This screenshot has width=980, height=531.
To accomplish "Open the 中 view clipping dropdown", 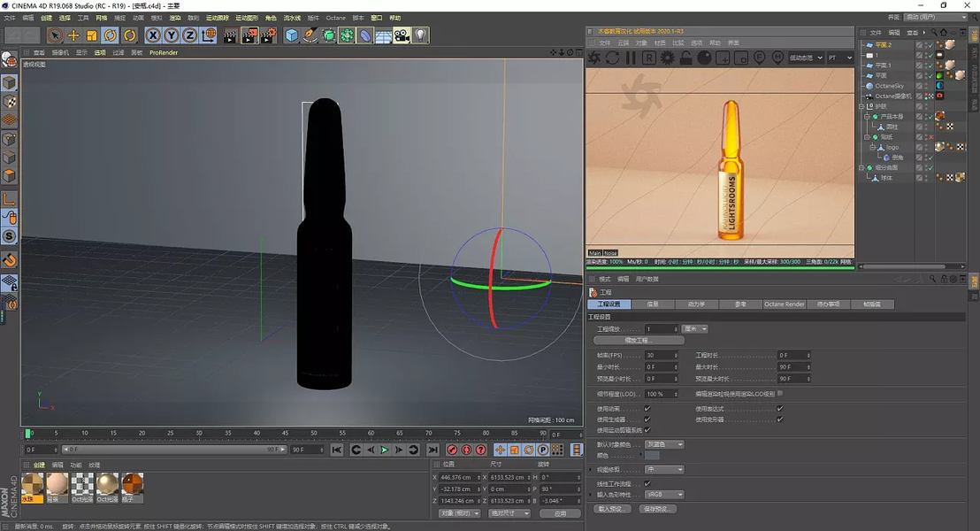I will [x=664, y=469].
